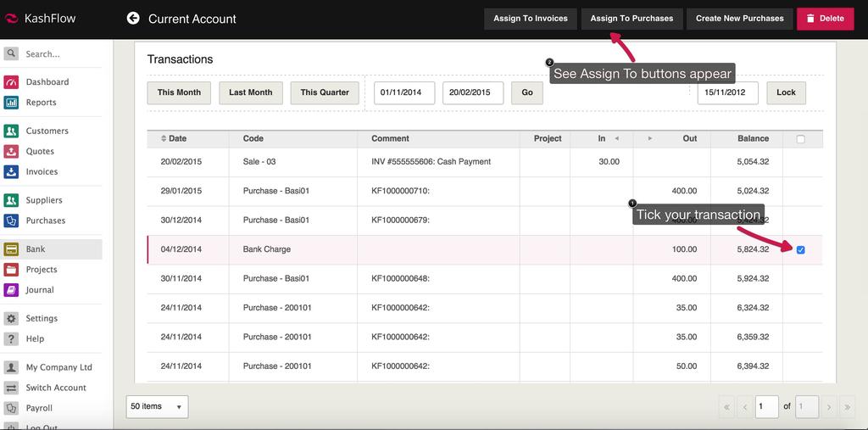The height and width of the screenshot is (430, 868).
Task: Click the start date field 01/11/2014
Action: click(x=404, y=92)
